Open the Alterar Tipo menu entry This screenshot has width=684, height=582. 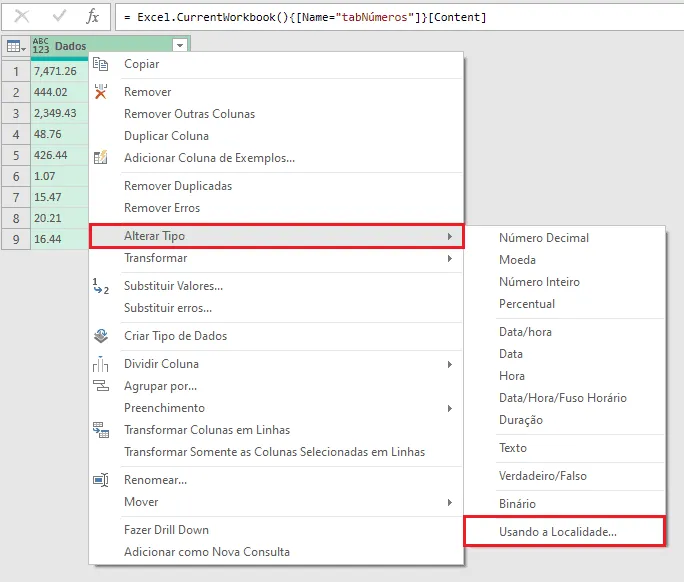276,236
